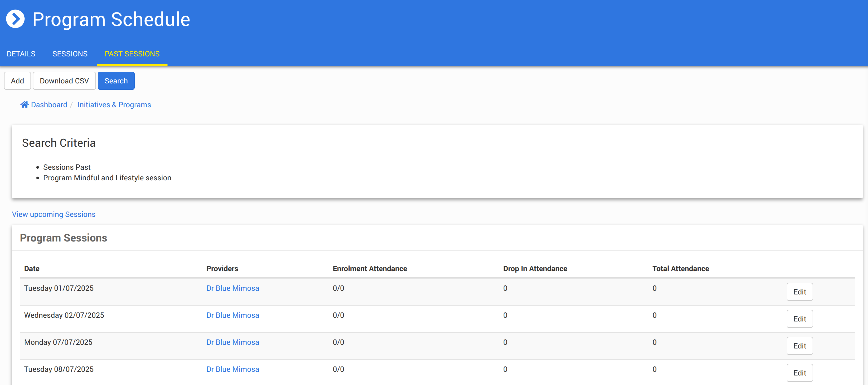Open Dr Blue Mimosa on 08/07/2025 row
Viewport: 868px width, 385px height.
click(232, 369)
